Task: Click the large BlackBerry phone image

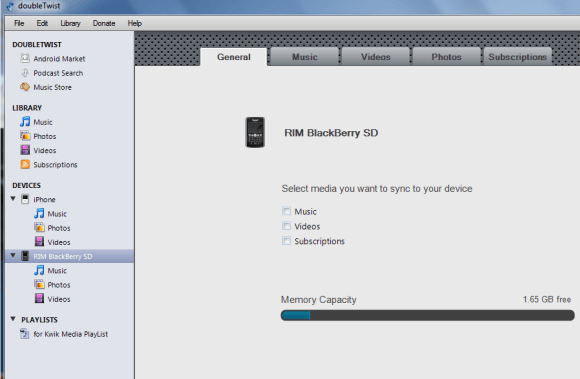Action: click(255, 132)
